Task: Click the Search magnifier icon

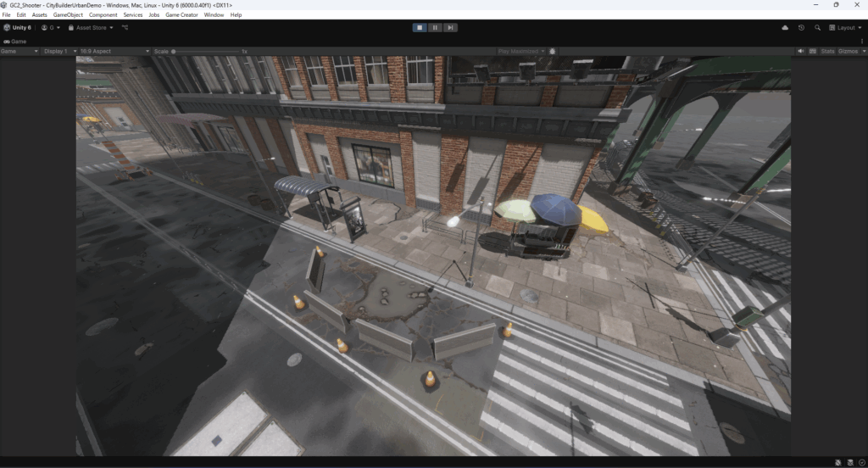Action: tap(817, 27)
